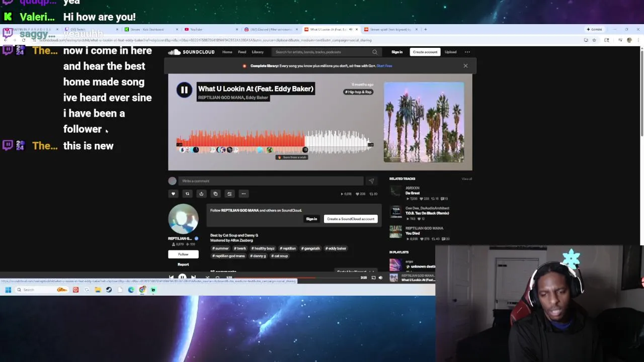Open a new browser tab with plus icon
The width and height of the screenshot is (644, 362).
425,29
